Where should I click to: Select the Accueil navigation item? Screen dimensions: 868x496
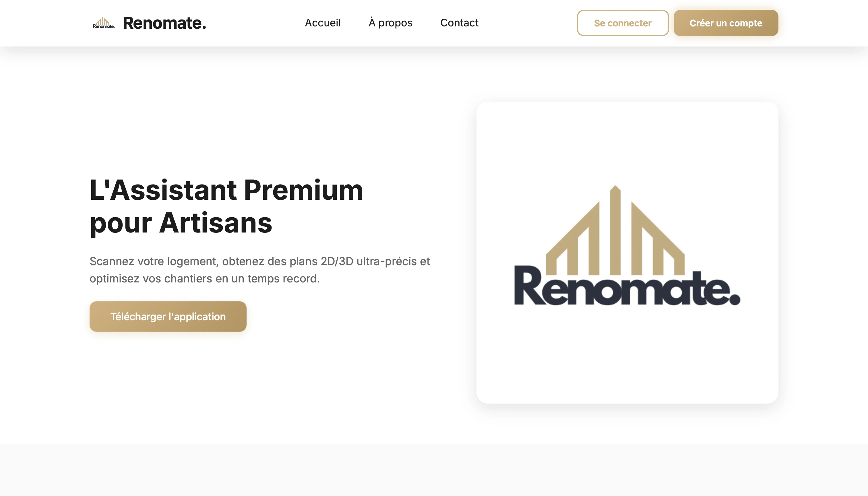click(x=323, y=23)
